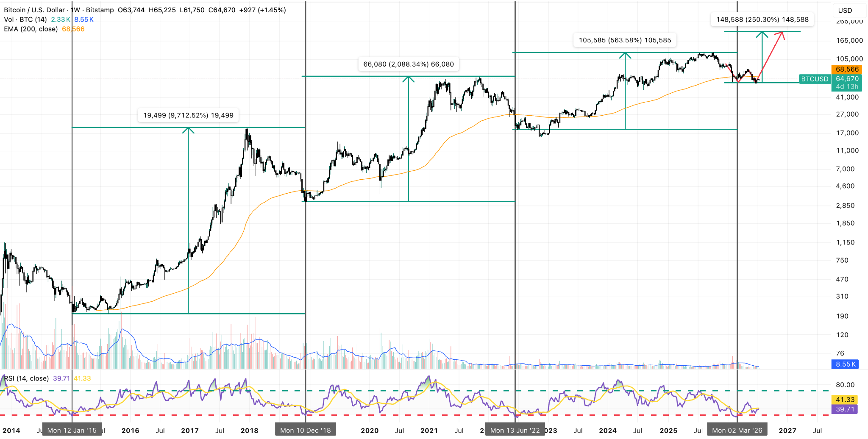Select the RSI (14, close) indicator legend
Viewport: 868px width, 439px height.
click(x=27, y=378)
